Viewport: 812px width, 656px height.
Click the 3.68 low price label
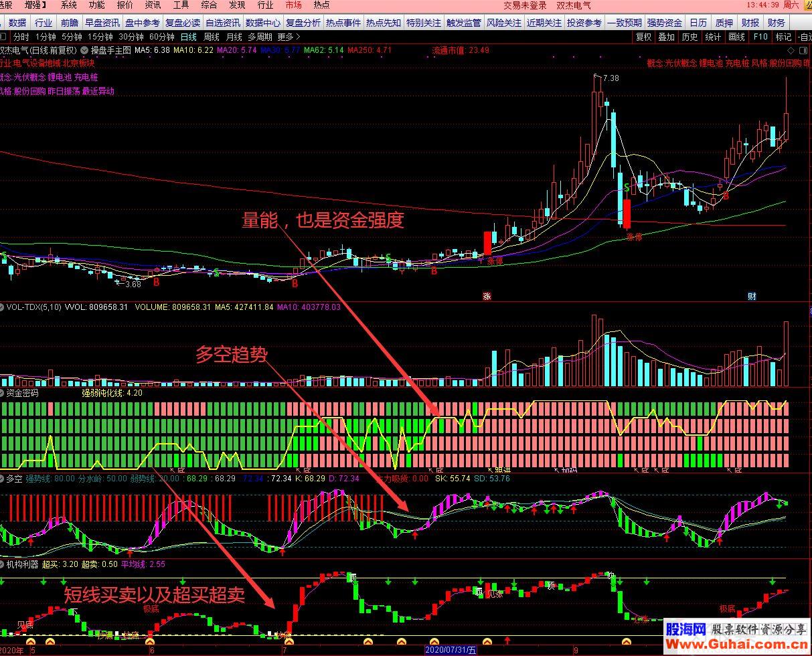coord(131,284)
